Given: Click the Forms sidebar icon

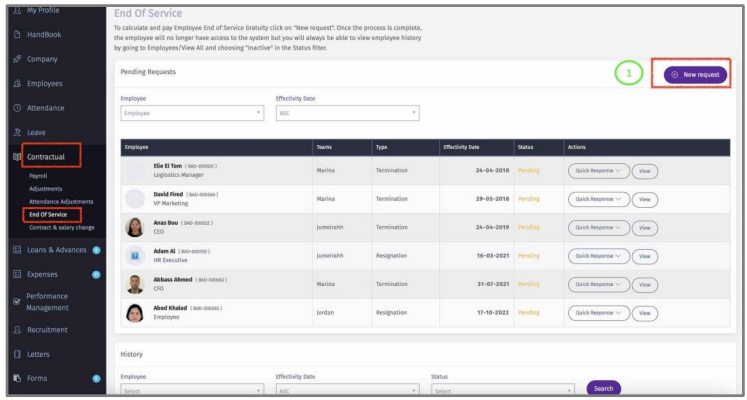Looking at the screenshot, I should point(17,378).
